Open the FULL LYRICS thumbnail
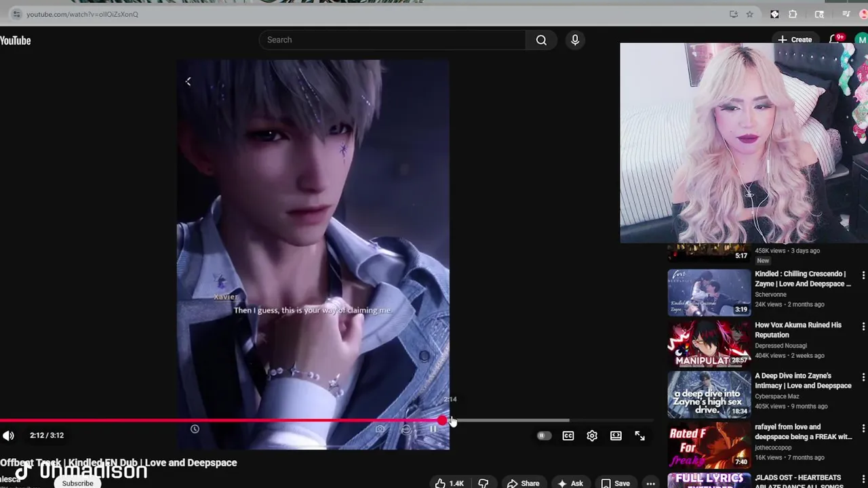The width and height of the screenshot is (868, 488). 709,481
